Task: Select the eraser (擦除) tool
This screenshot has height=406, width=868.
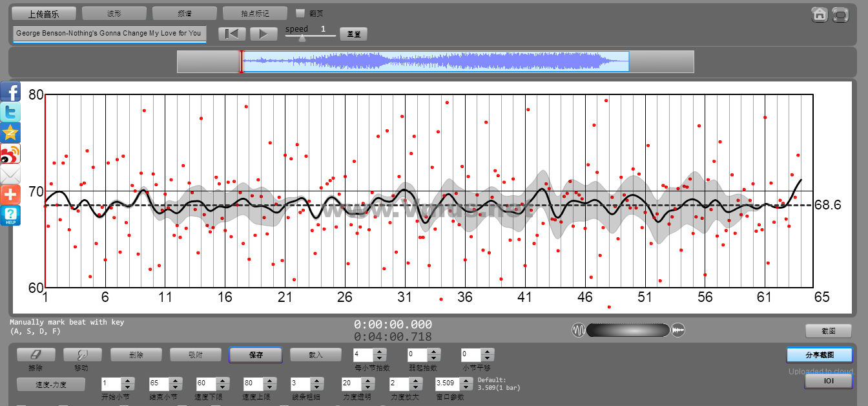Action: pyautogui.click(x=36, y=355)
